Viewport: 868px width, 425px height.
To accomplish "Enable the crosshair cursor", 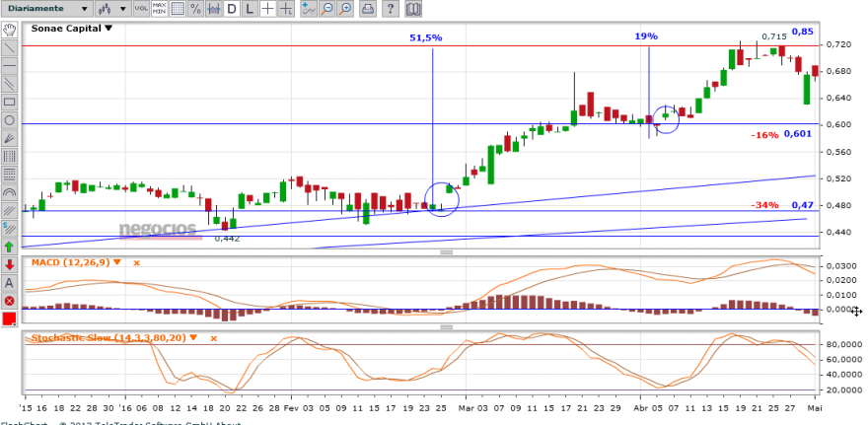I will tap(268, 8).
